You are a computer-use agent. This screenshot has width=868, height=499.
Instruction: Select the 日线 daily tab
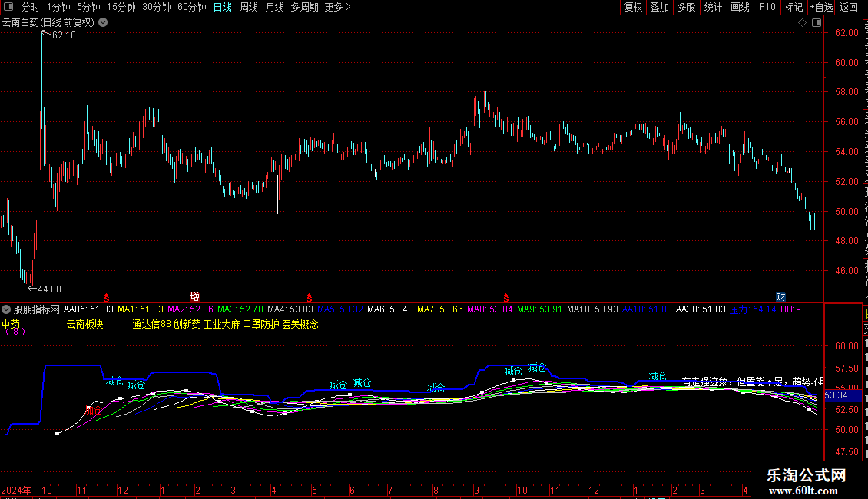point(223,7)
